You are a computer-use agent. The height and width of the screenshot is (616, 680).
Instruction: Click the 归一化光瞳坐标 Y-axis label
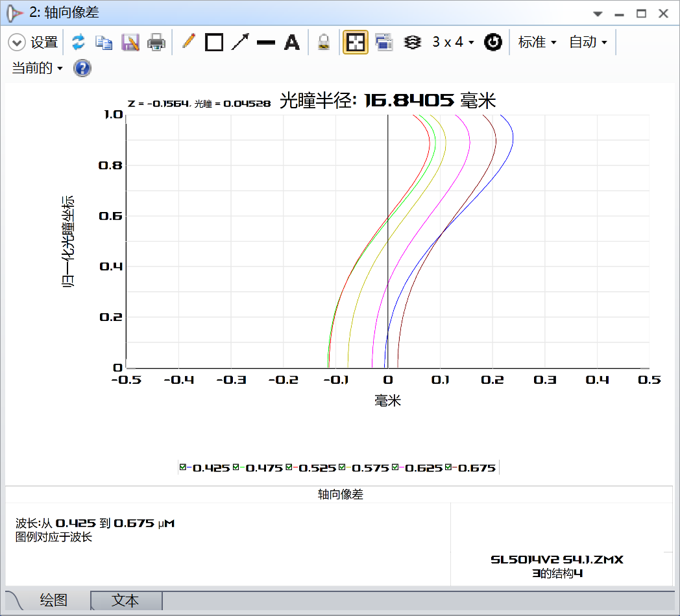point(68,241)
